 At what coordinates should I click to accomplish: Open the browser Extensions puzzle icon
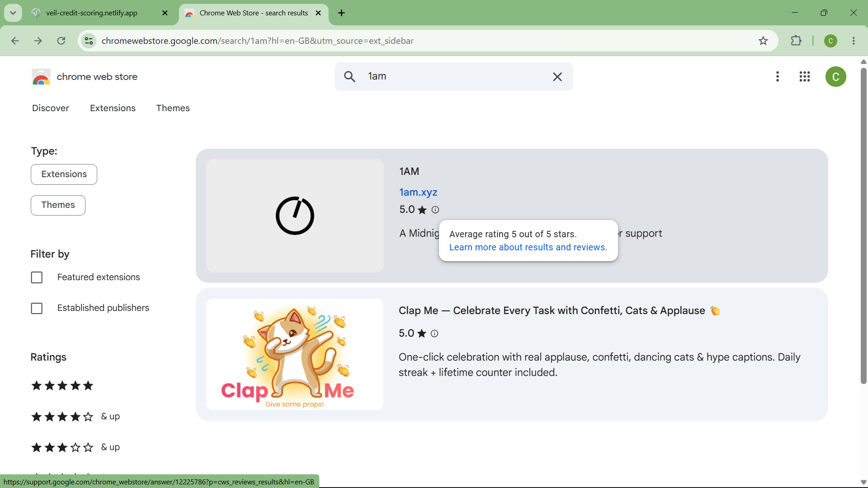[797, 41]
